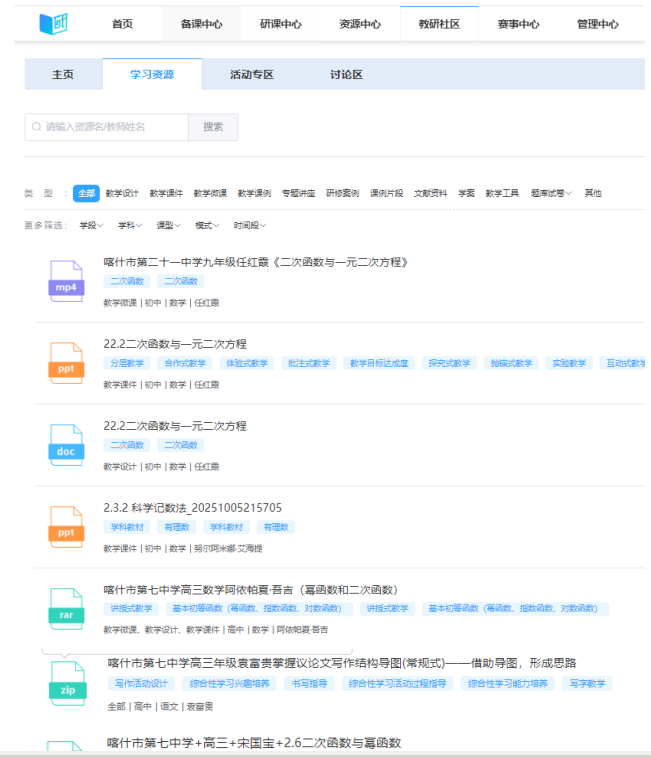Screen dimensions: 651x758
Task: Expand the 题库试卷 dropdown
Action: tap(551, 193)
